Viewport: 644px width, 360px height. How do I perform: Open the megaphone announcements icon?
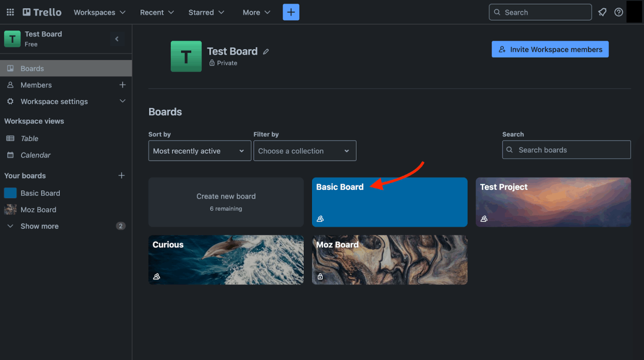pyautogui.click(x=602, y=12)
